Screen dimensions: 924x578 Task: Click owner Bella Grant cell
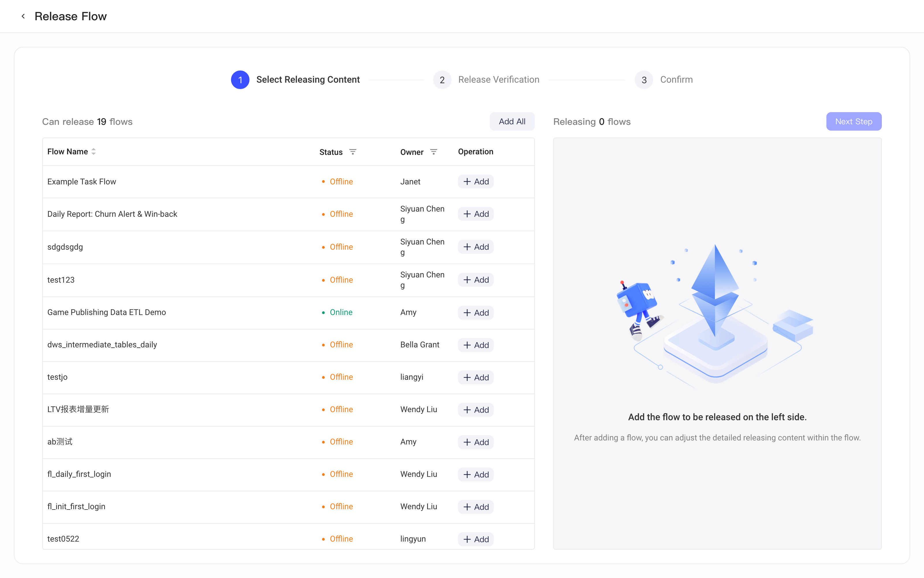click(420, 345)
